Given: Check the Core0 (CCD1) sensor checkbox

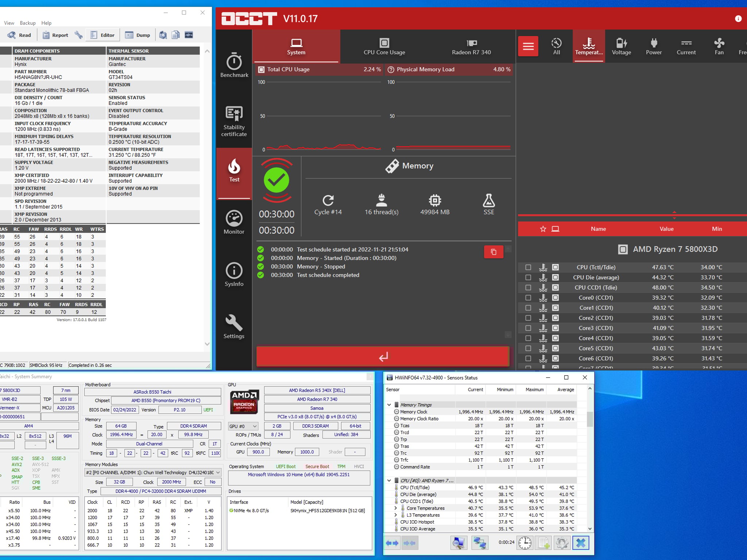Looking at the screenshot, I should 528,297.
